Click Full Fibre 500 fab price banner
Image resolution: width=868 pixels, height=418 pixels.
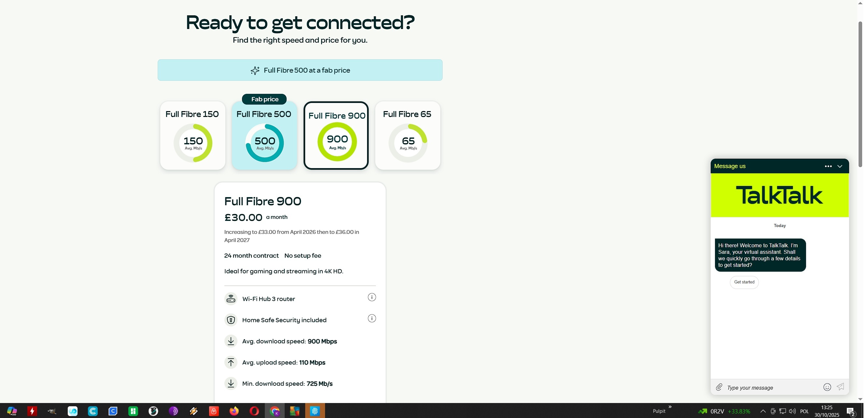point(300,70)
